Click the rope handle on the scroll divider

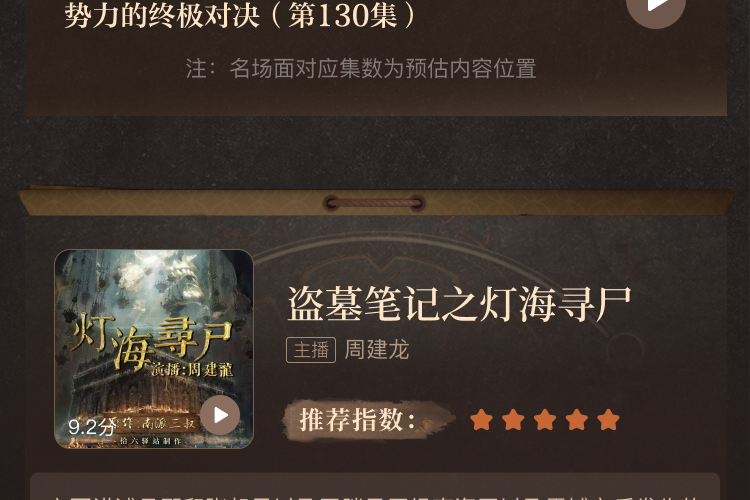375,203
